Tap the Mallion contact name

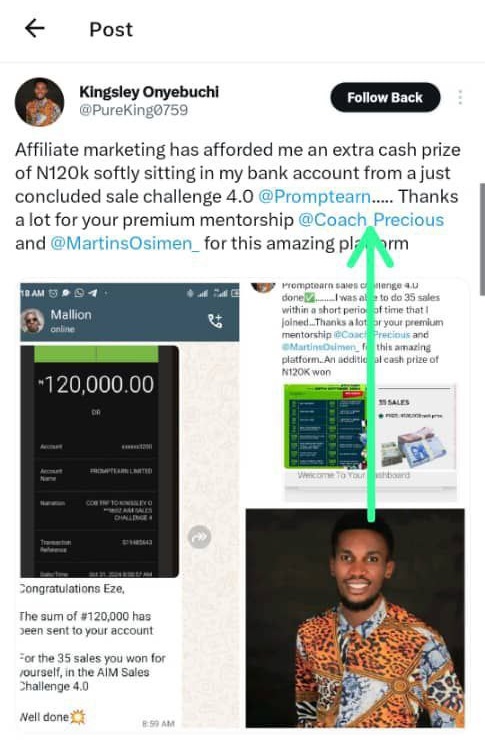click(71, 315)
